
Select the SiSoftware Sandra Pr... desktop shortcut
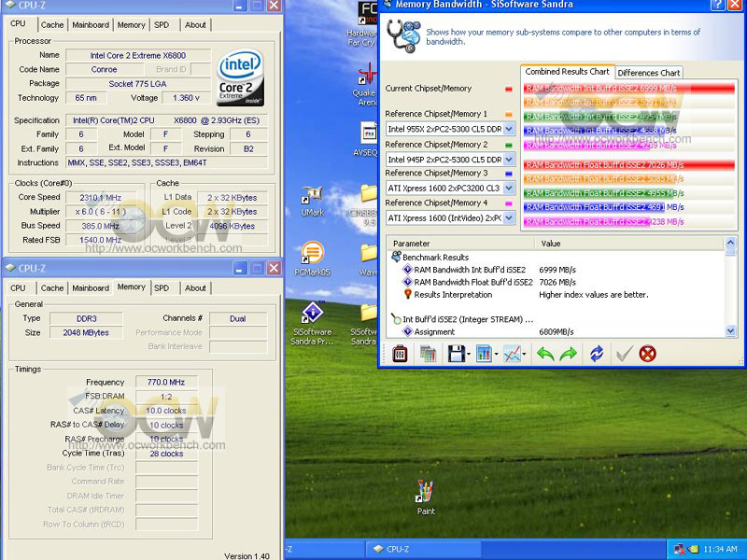(x=313, y=323)
